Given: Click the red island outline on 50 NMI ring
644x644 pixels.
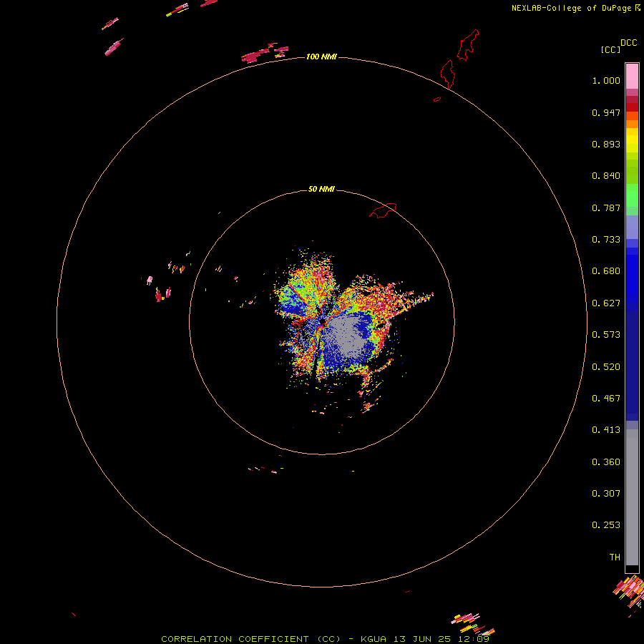Looking at the screenshot, I should [383, 210].
